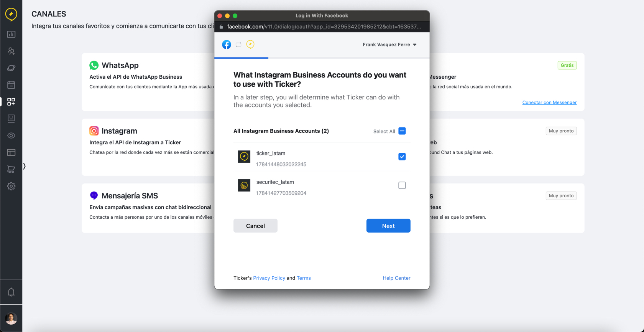Click the exchange arrows icon in dialog header
This screenshot has height=332, width=644.
[238, 45]
